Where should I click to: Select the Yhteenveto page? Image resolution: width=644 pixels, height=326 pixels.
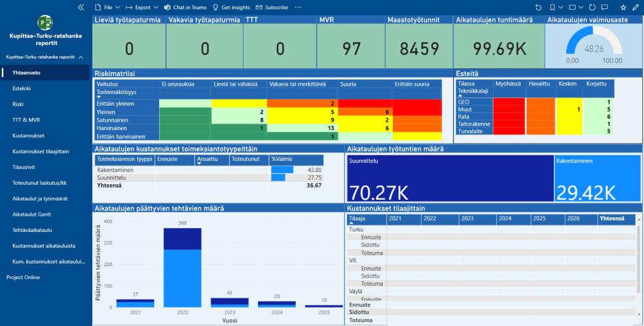click(45, 73)
